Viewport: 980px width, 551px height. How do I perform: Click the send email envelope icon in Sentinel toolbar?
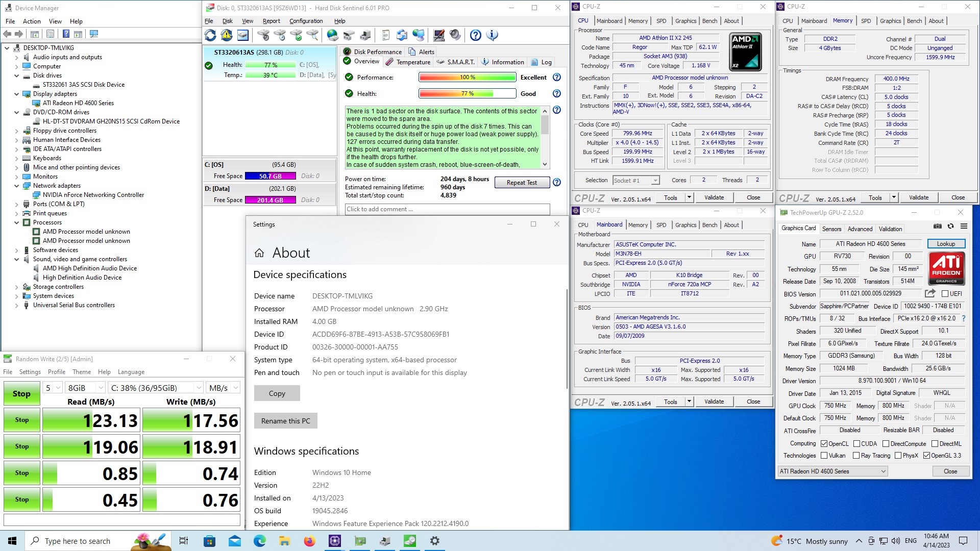tap(402, 35)
